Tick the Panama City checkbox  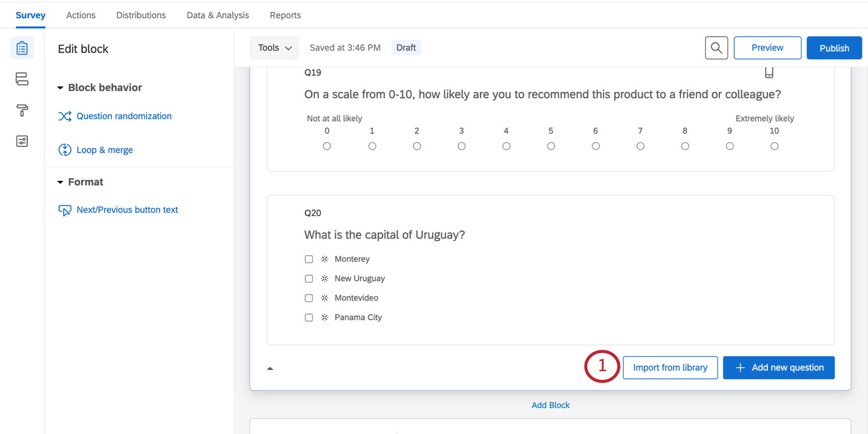pos(309,318)
